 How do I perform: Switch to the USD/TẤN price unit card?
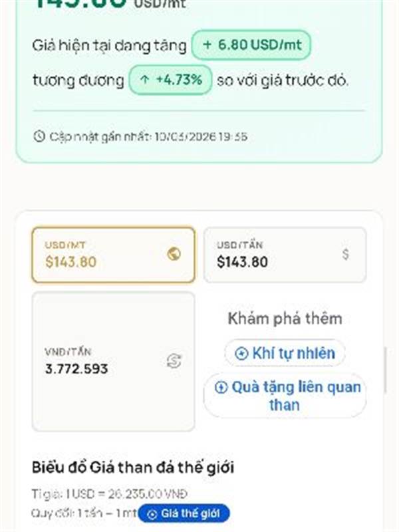(x=285, y=255)
